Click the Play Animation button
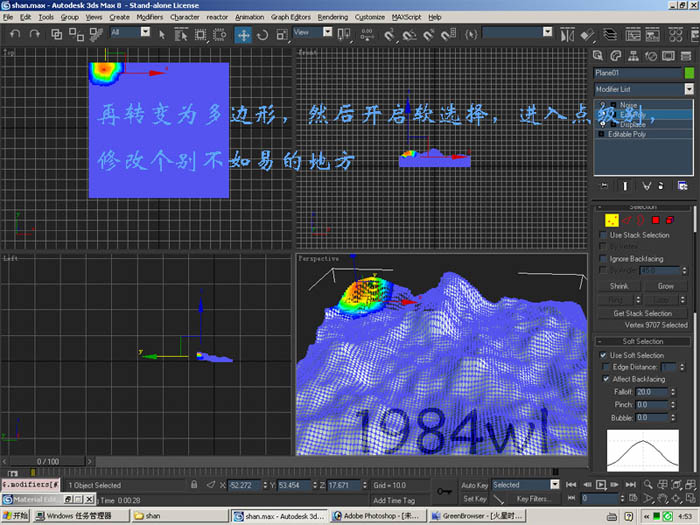This screenshot has width=700, height=525. (601, 484)
